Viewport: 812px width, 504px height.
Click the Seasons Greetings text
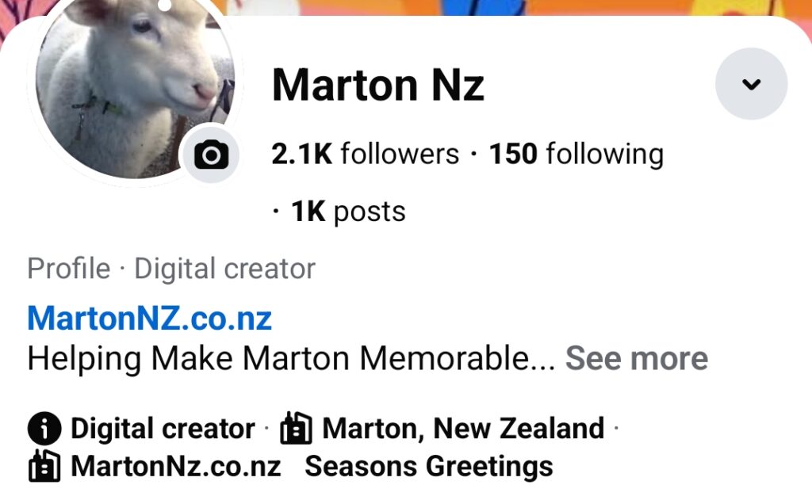(429, 466)
